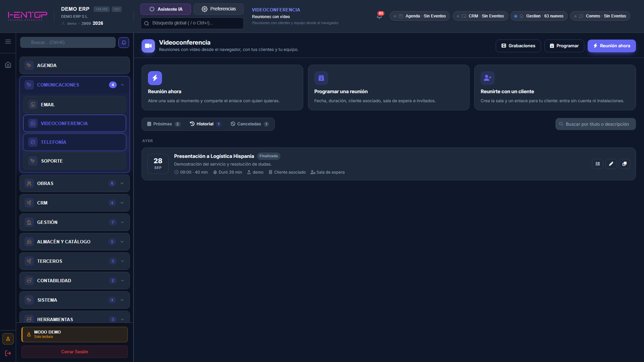Click the Buscar por título o descripción field

(x=595, y=124)
